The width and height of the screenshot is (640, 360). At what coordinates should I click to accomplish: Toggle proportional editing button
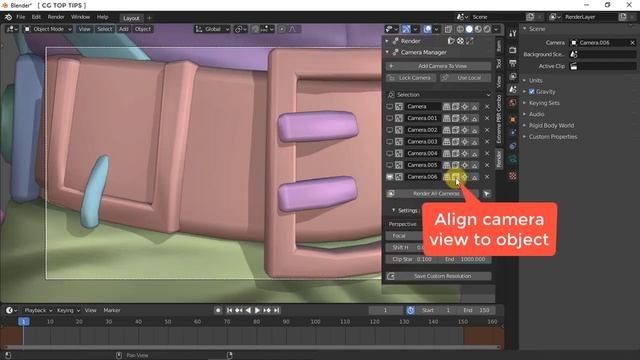click(x=282, y=29)
